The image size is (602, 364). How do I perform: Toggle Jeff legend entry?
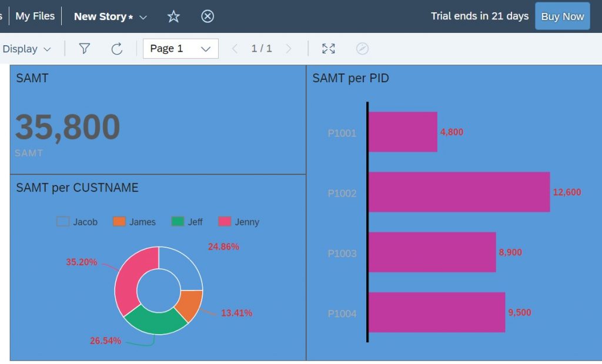(187, 222)
